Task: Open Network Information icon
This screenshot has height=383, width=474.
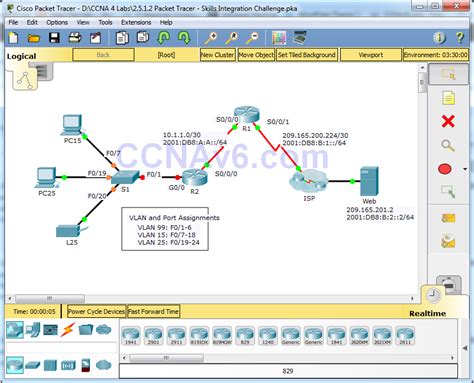Action: [439, 38]
